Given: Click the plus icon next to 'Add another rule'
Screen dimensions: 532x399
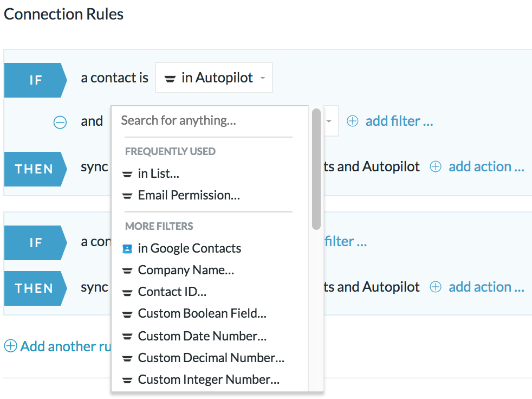Looking at the screenshot, I should point(10,346).
